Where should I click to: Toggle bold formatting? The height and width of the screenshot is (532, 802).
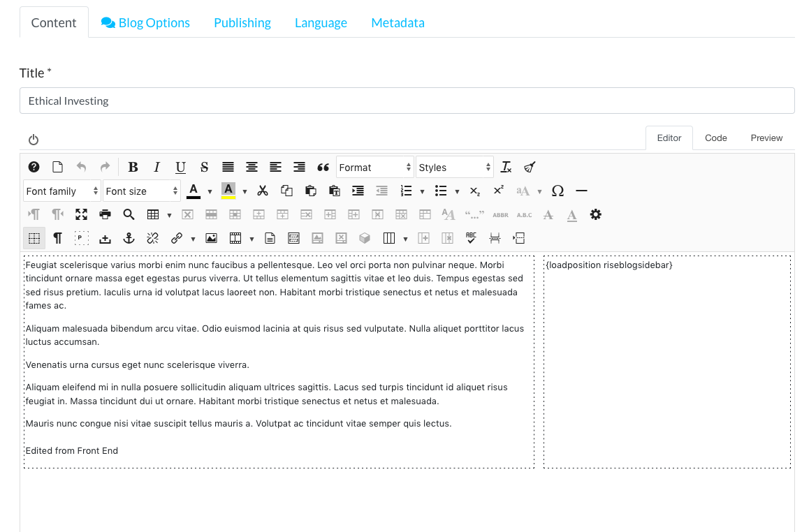(133, 167)
